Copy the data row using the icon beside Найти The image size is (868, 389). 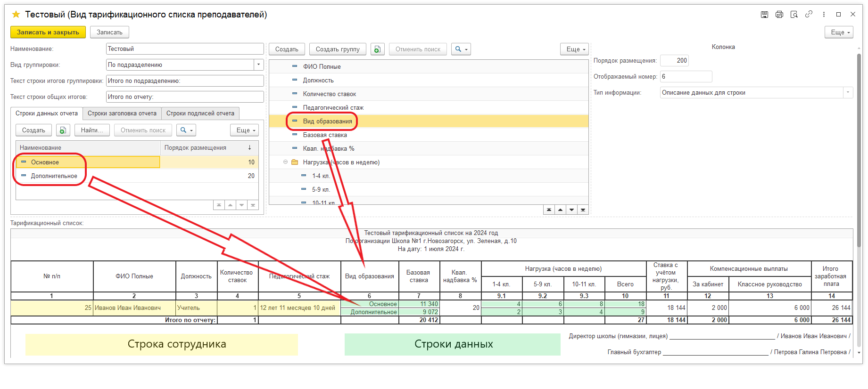[x=63, y=130]
